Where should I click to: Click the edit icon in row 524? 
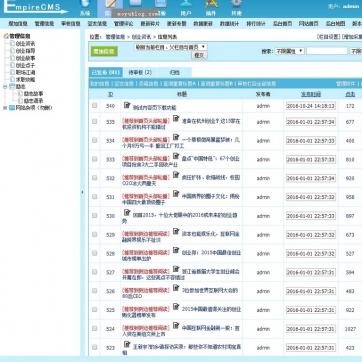(176, 325)
